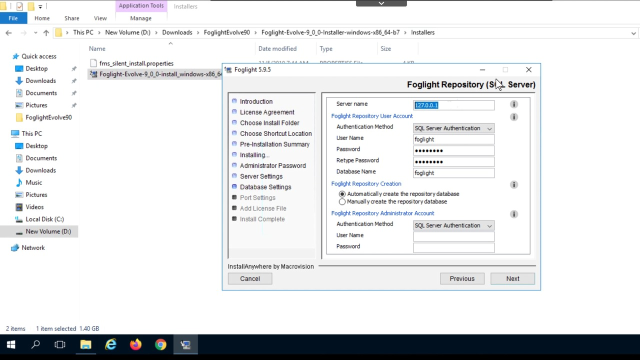This screenshot has width=640, height=360.
Task: Click Retype Password field
Action: pyautogui.click(x=453, y=162)
